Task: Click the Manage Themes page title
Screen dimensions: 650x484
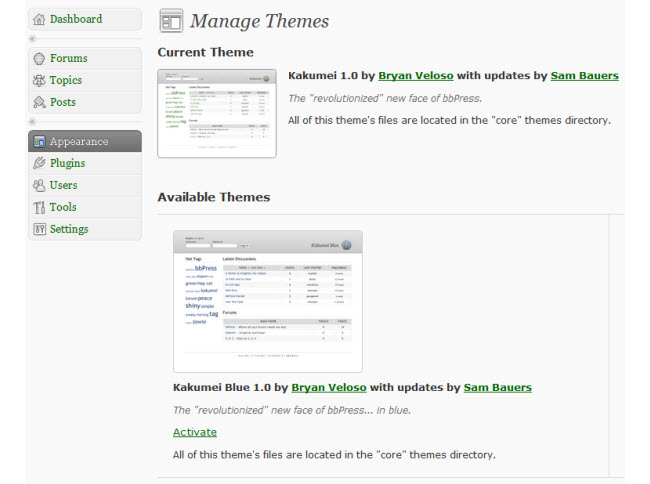Action: coord(260,21)
